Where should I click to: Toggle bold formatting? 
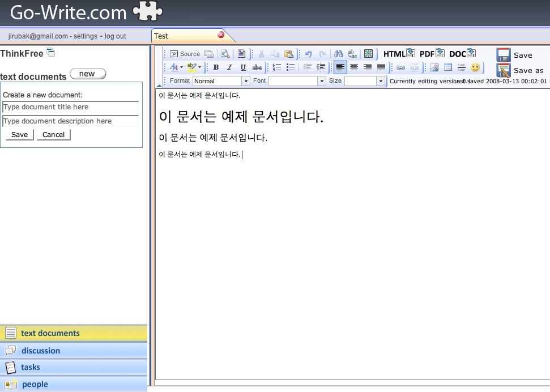pos(216,67)
